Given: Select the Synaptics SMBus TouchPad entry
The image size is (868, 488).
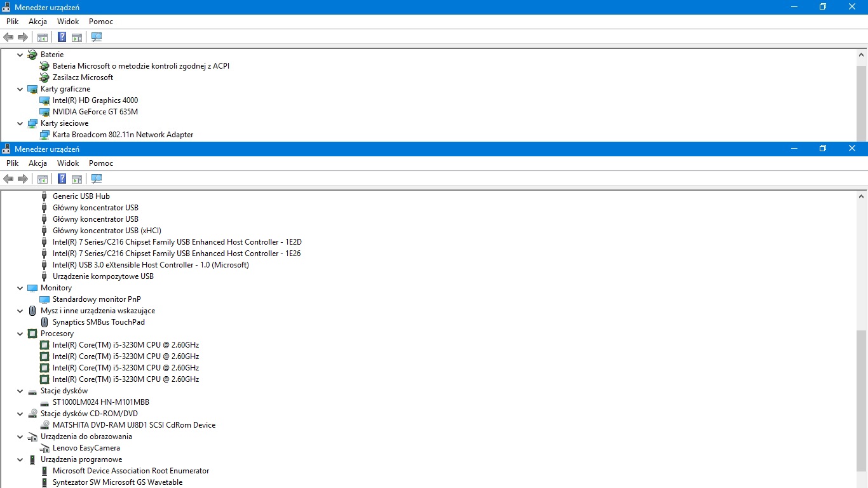Looking at the screenshot, I should [x=98, y=322].
